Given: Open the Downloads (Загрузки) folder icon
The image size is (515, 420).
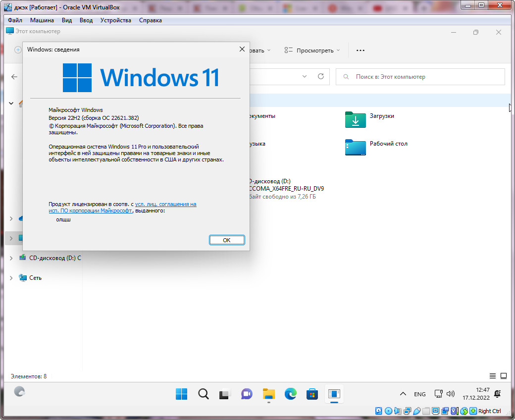Looking at the screenshot, I should click(356, 119).
